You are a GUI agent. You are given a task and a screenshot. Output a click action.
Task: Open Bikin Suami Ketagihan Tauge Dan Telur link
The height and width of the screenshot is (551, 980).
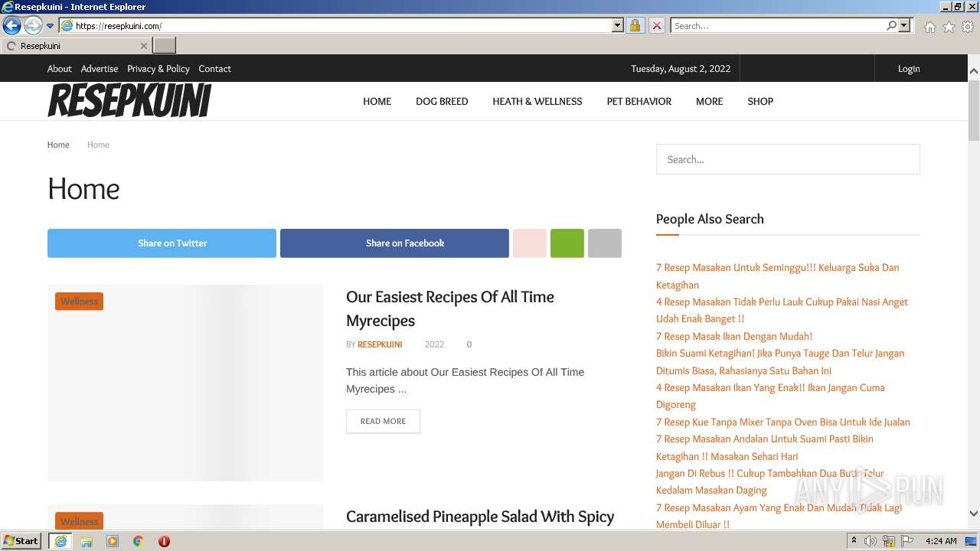780,361
